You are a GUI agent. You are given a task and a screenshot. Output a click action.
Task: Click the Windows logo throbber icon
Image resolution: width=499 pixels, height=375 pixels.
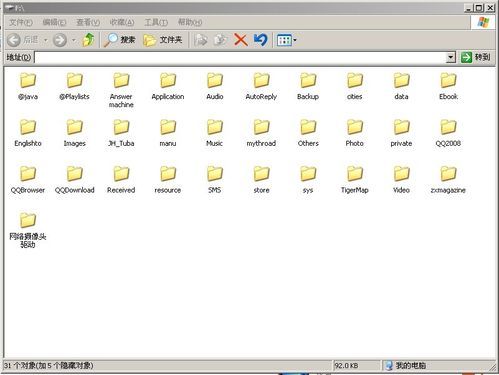[x=483, y=22]
